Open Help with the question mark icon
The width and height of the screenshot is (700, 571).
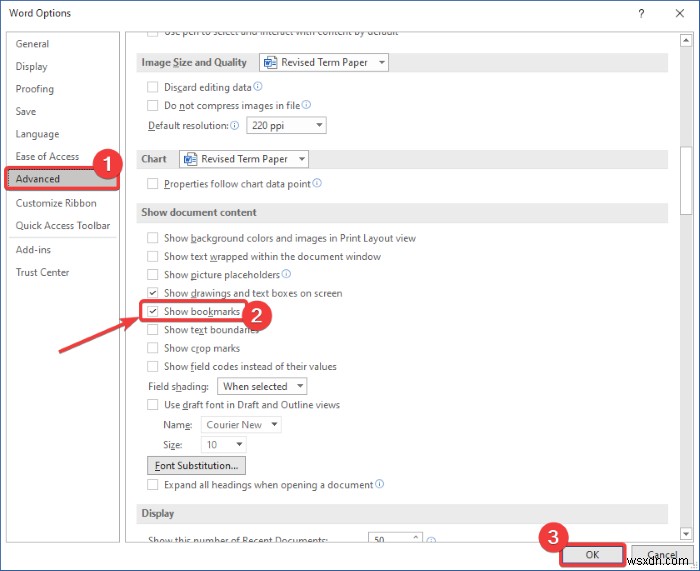click(641, 13)
